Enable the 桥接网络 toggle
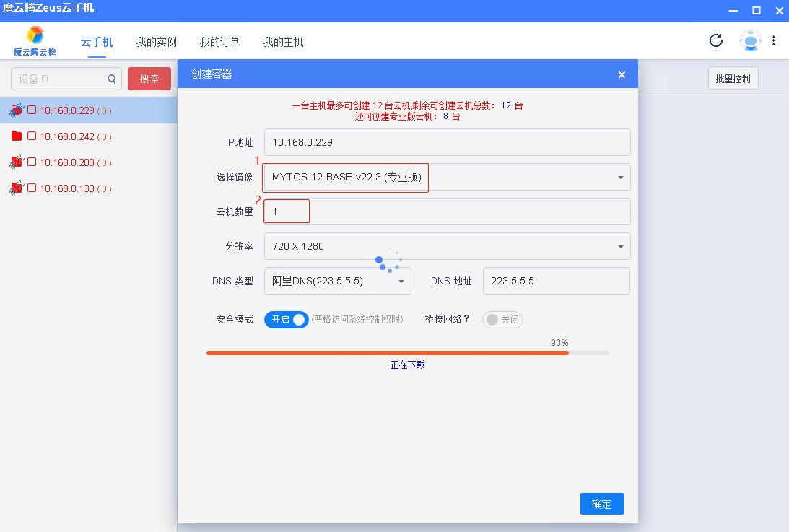This screenshot has width=789, height=532. (502, 320)
